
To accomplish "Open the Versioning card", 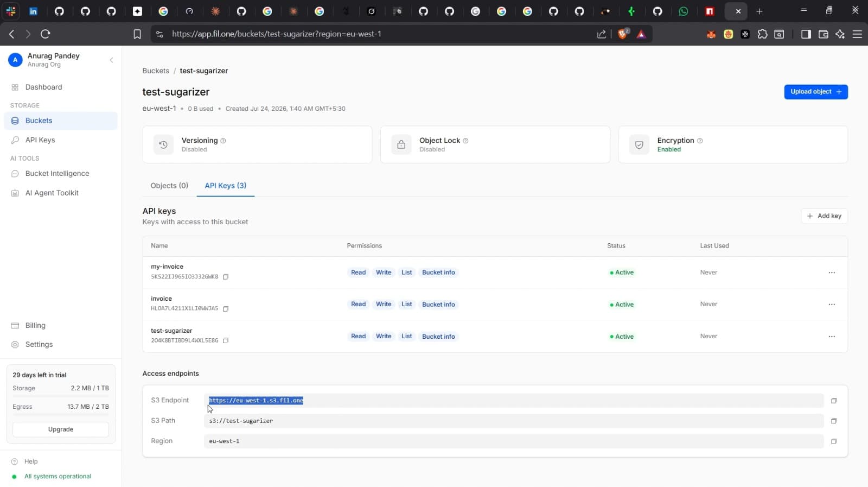I will pyautogui.click(x=257, y=145).
